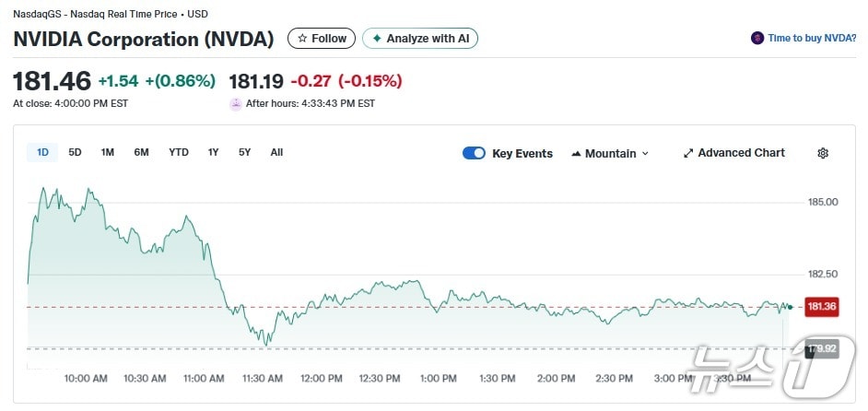Click the red 181.36 price marker

tap(821, 307)
